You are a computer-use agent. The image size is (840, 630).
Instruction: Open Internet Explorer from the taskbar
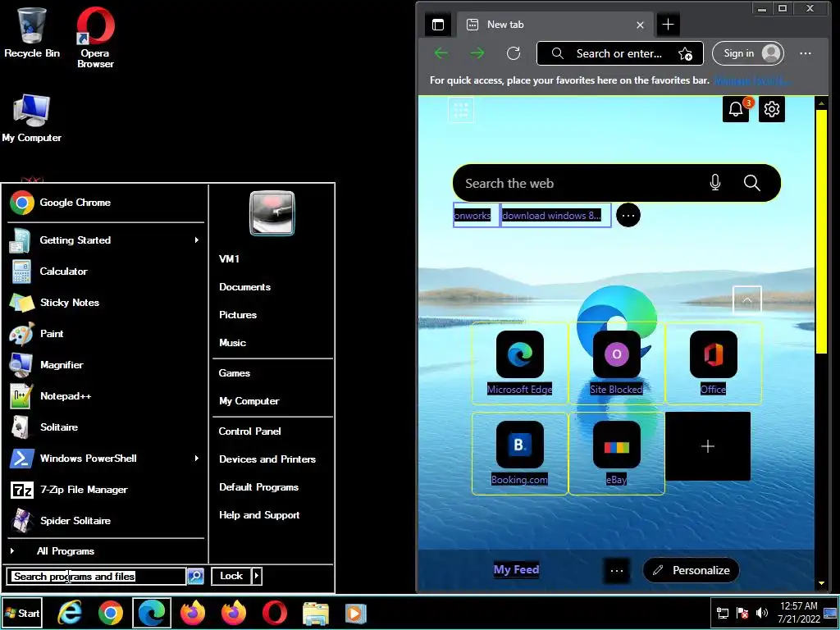point(70,614)
